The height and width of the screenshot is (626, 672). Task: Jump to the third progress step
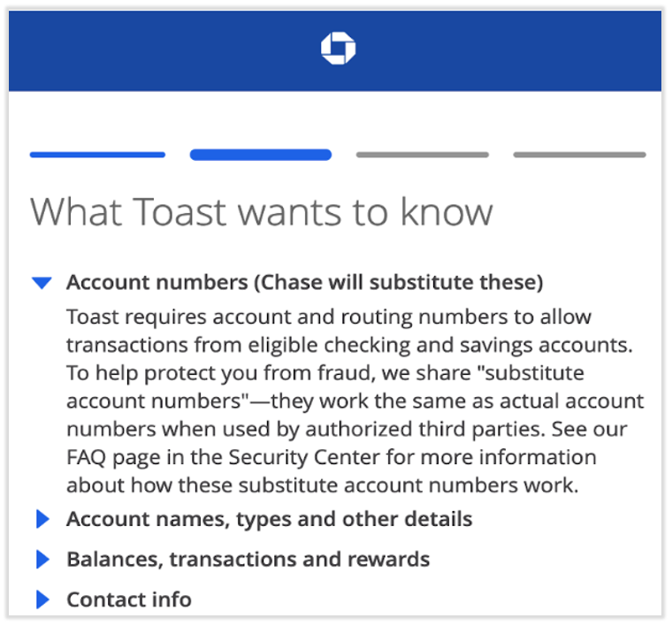tap(423, 155)
